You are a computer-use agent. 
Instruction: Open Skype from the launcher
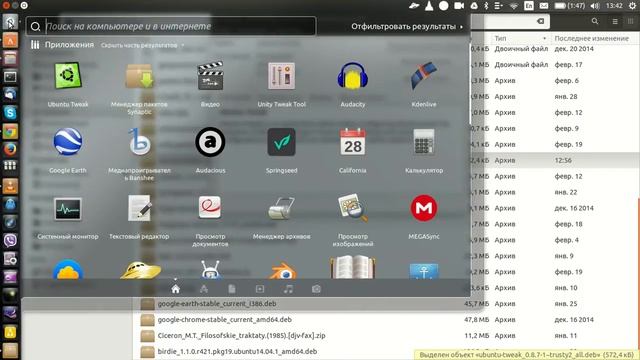[x=10, y=113]
